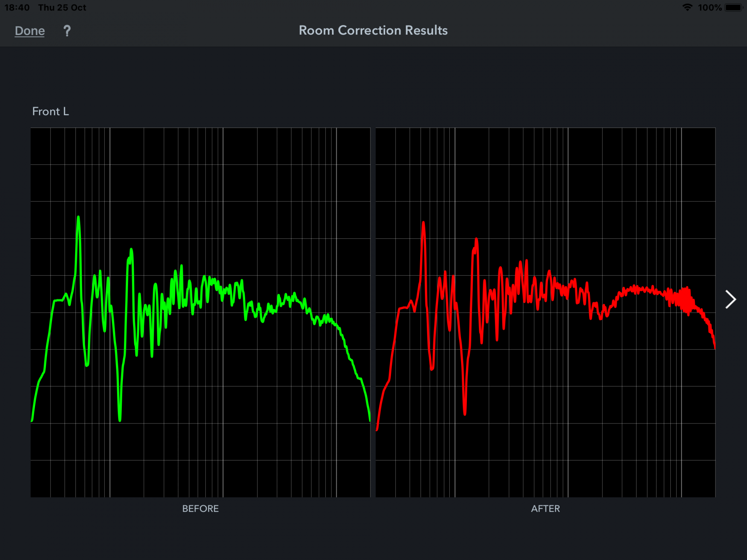Tap the Done link
This screenshot has height=560, width=747.
[x=30, y=31]
